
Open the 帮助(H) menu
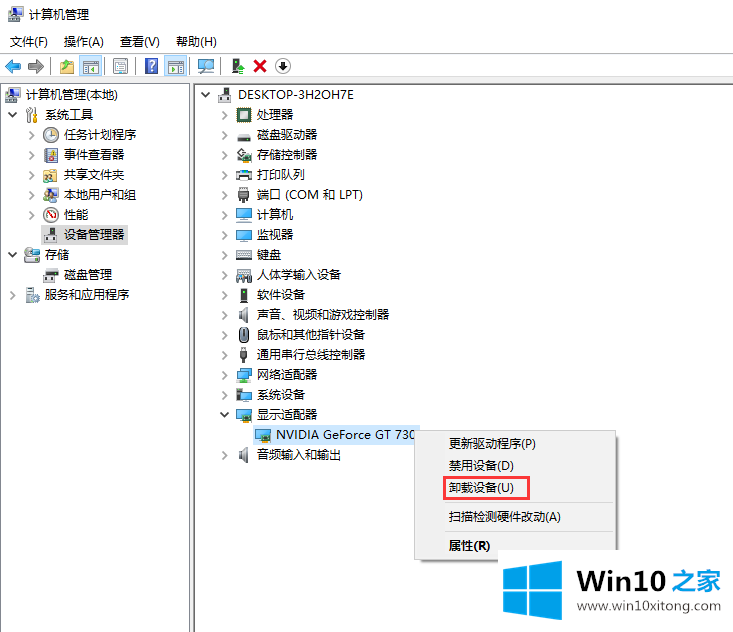pos(196,42)
